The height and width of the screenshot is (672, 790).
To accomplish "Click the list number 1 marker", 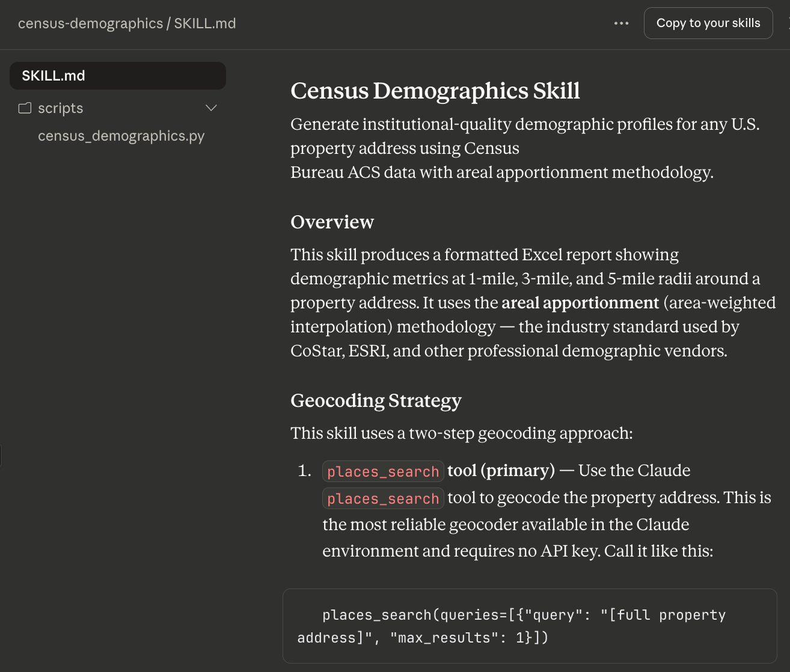I will [304, 471].
